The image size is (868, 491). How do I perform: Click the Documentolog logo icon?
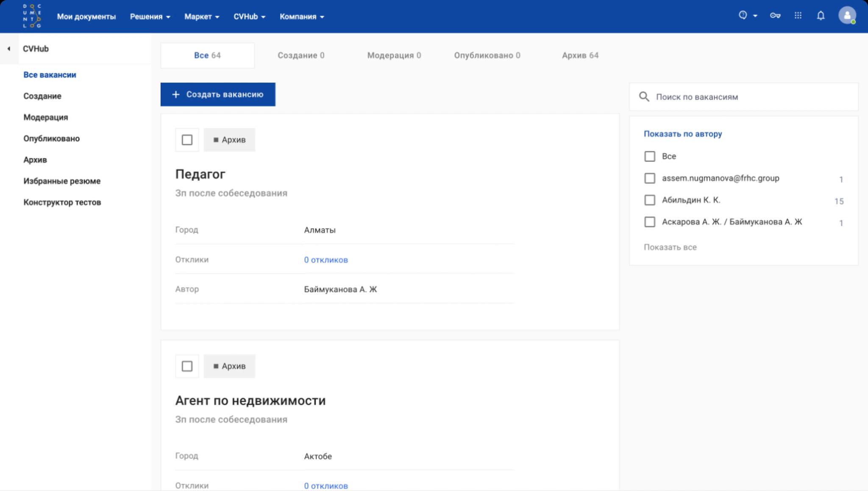[x=32, y=16]
